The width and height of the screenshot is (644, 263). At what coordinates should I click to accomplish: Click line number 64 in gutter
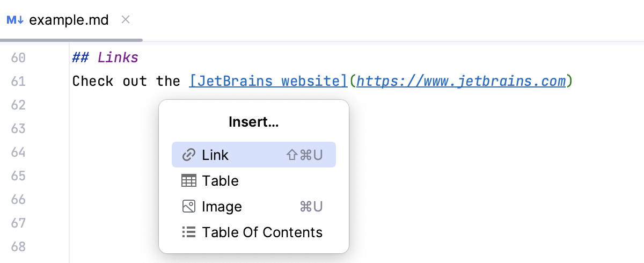(18, 152)
